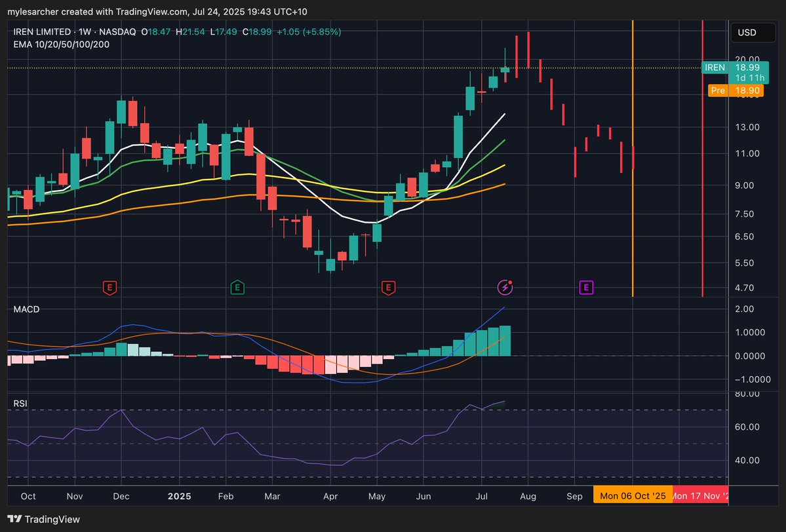Click the 11.00 price axis label
Screen dimensions: 786x532
click(x=747, y=154)
